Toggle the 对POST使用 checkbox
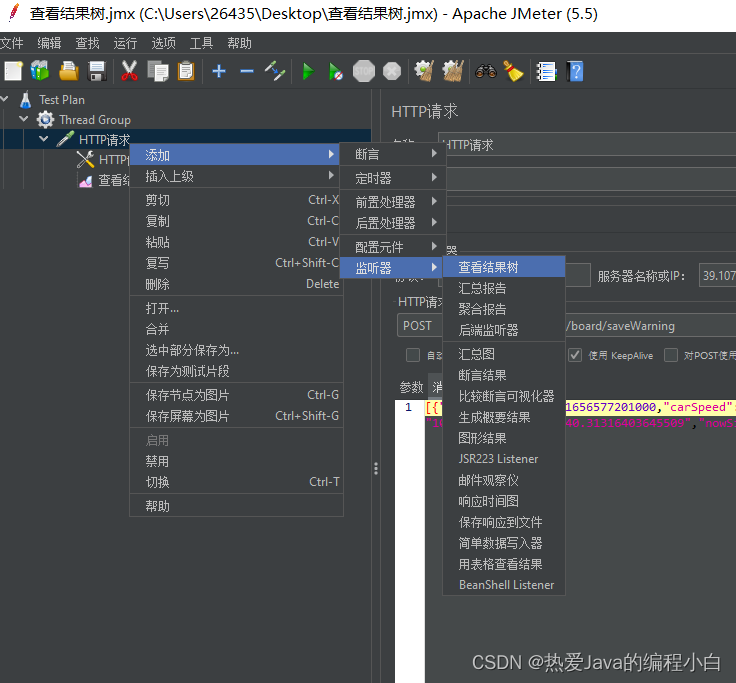The width and height of the screenshot is (736, 683). (x=671, y=355)
